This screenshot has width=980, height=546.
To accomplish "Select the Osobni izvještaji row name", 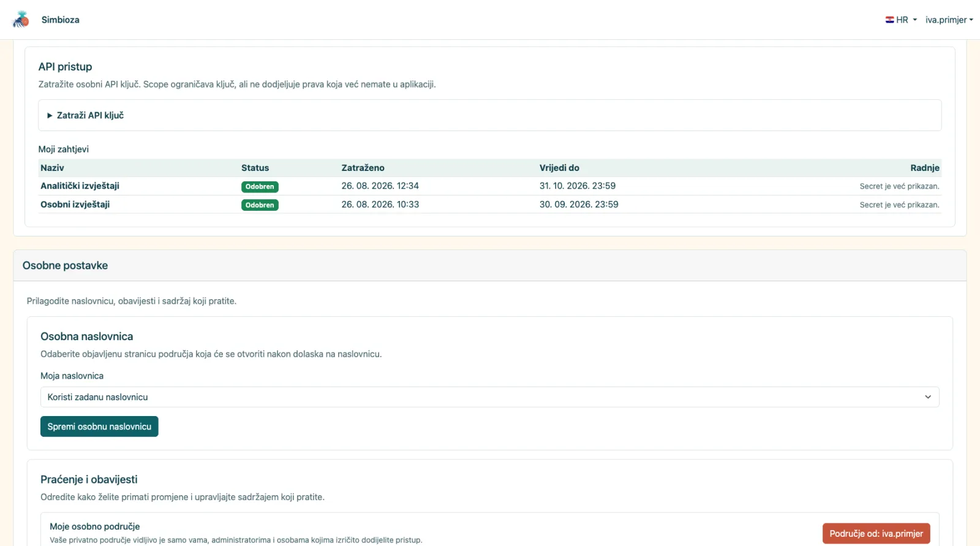I will [x=75, y=204].
